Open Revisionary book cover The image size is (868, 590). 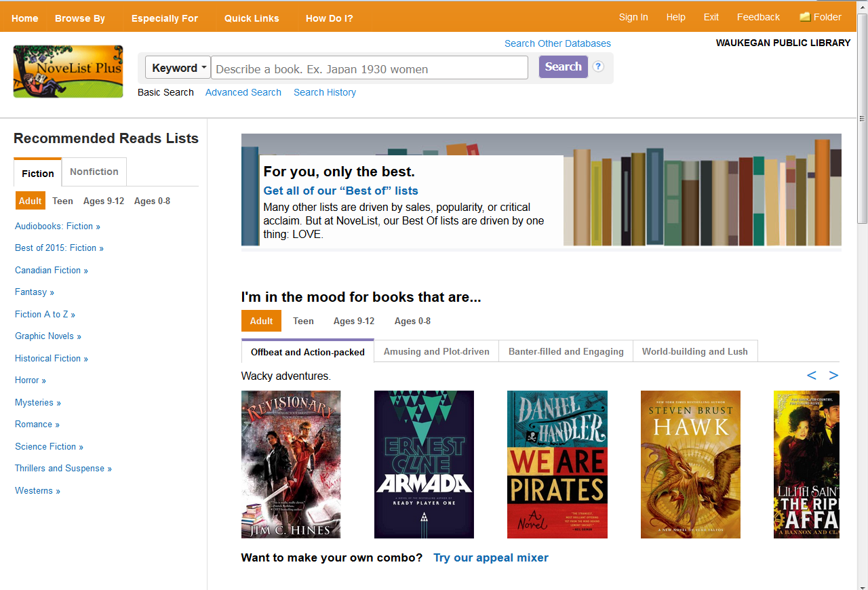[x=291, y=465]
